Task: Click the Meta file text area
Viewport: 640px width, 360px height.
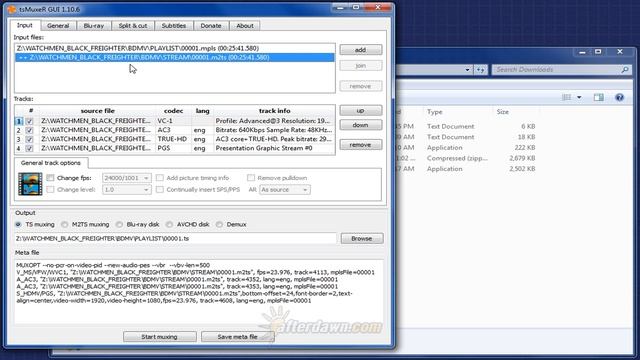Action: [199, 291]
